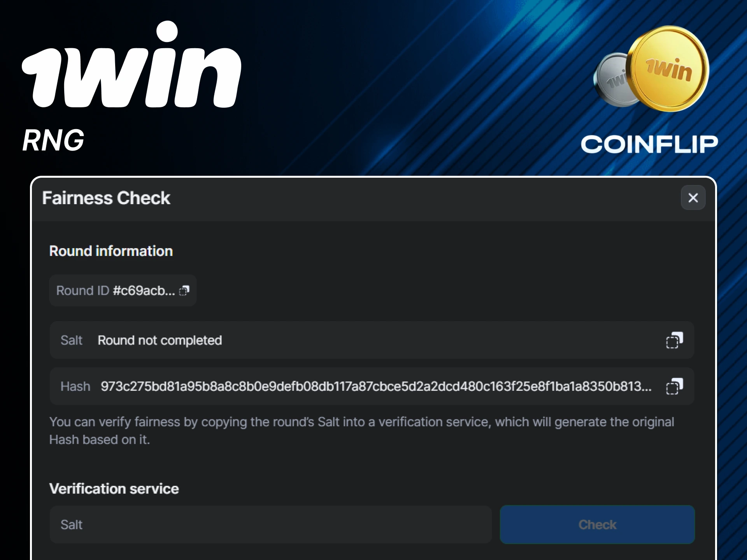The image size is (747, 560).
Task: Click the Verification service section header
Action: tap(114, 488)
